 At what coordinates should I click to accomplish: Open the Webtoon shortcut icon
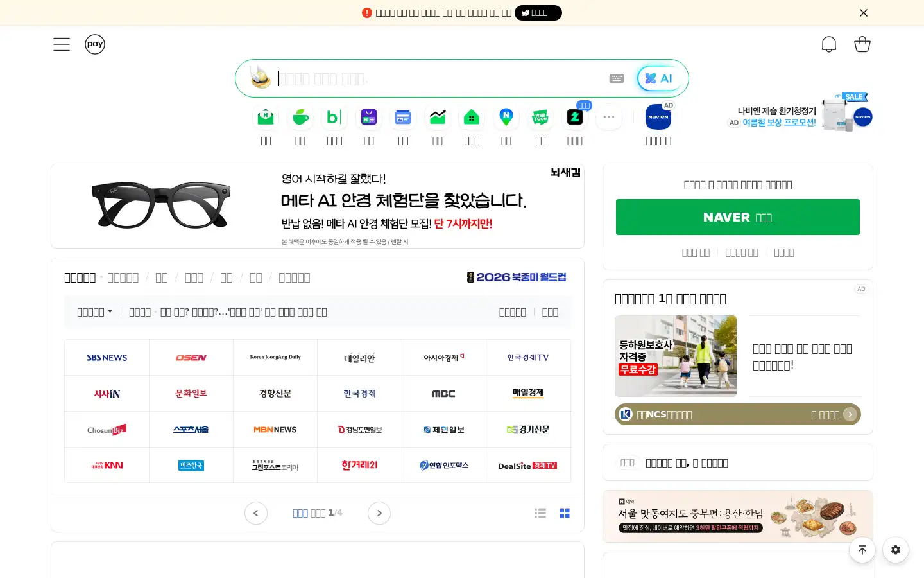point(540,117)
